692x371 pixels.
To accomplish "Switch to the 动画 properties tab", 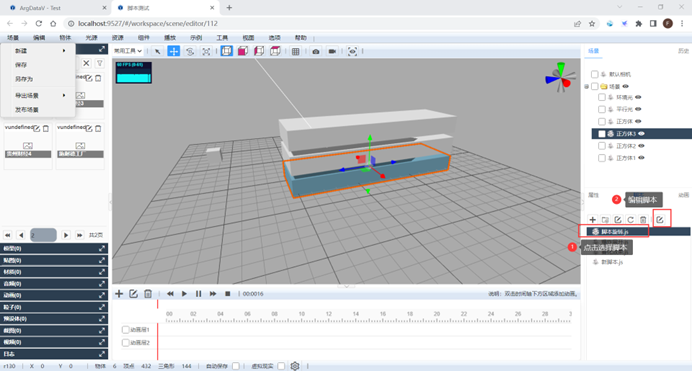I will [683, 195].
